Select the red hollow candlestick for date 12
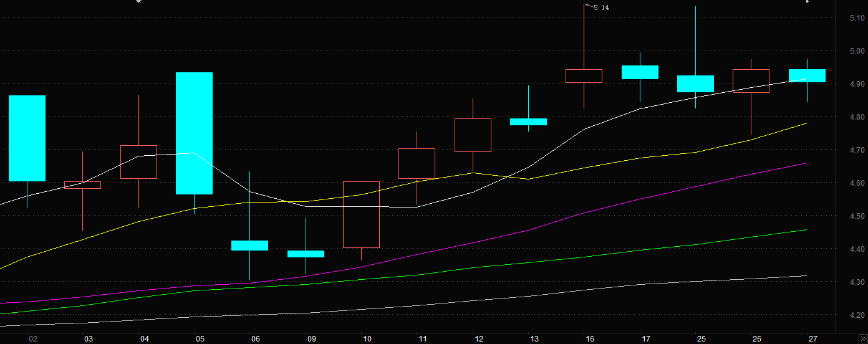This screenshot has height=344, width=868. [x=473, y=135]
